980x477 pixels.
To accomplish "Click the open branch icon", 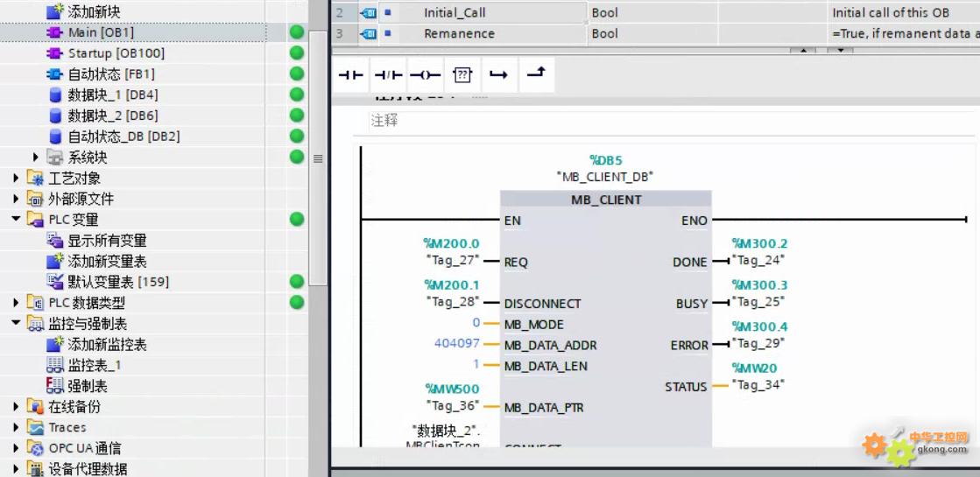I will (498, 75).
